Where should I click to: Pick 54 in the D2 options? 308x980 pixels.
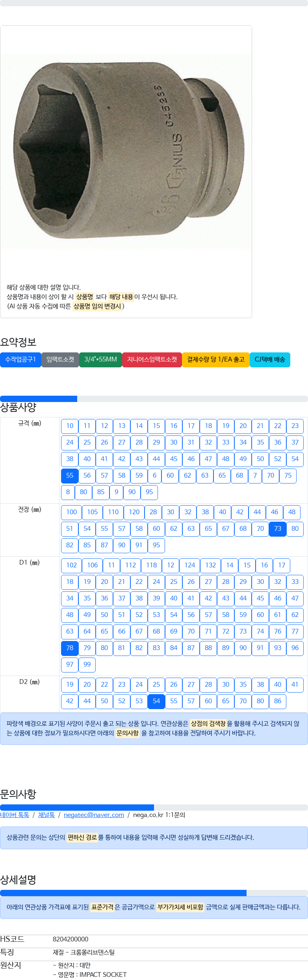click(x=156, y=701)
